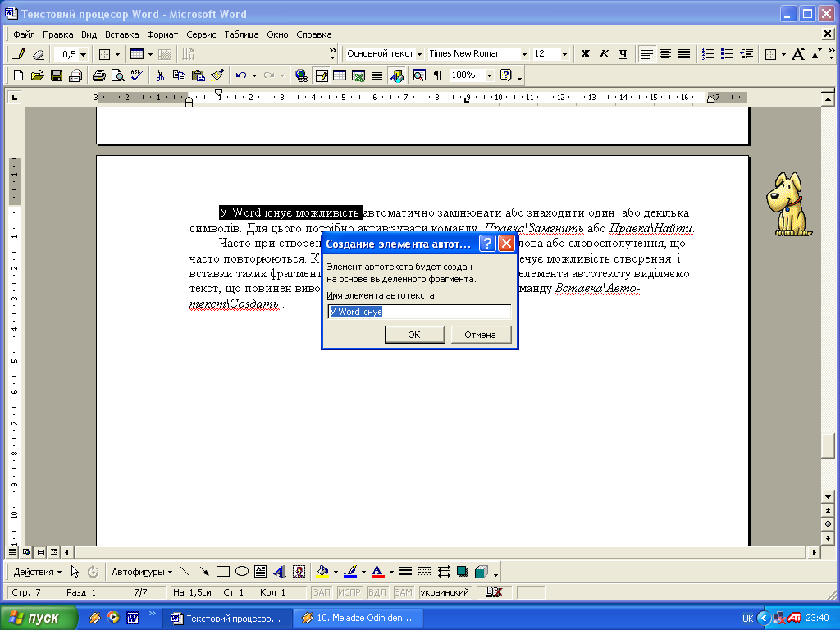
Task: Insert an Excel worksheet icon
Action: click(x=358, y=75)
